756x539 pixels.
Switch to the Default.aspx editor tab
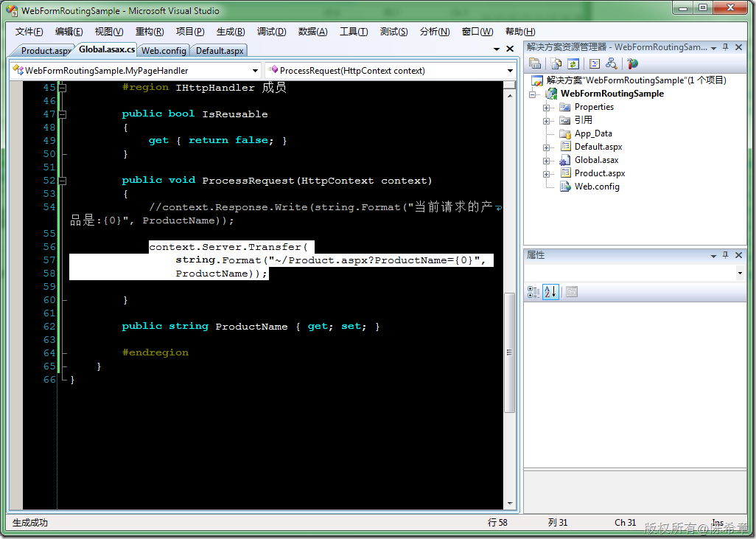tap(220, 51)
